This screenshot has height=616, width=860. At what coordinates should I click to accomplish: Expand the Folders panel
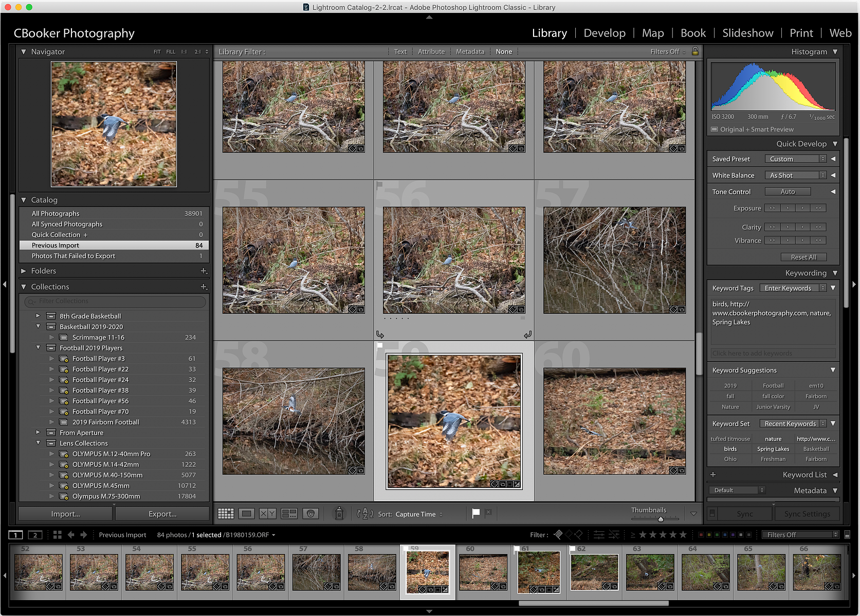point(23,271)
